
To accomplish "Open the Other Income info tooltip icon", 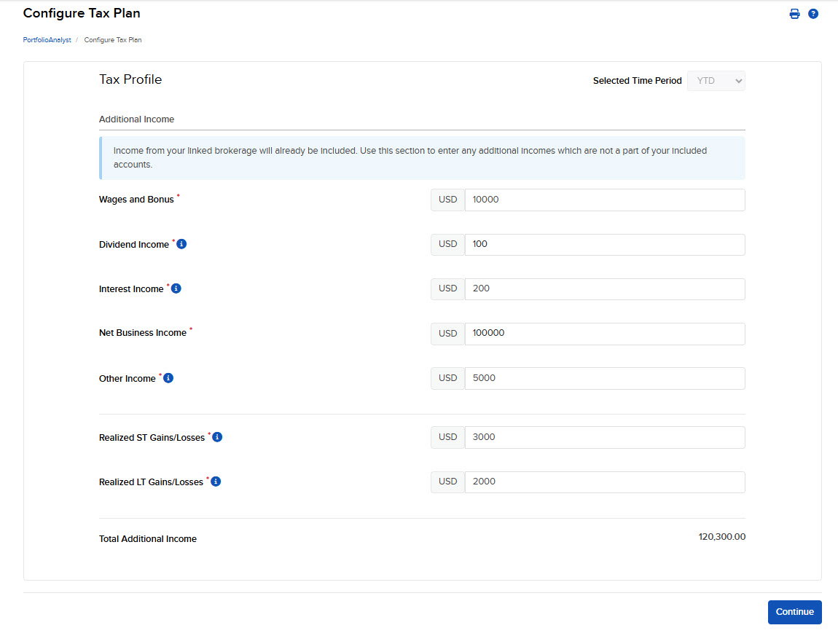I will [168, 377].
